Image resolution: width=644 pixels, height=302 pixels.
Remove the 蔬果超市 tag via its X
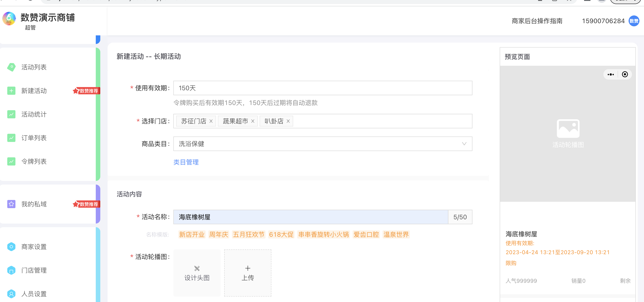[x=253, y=121]
